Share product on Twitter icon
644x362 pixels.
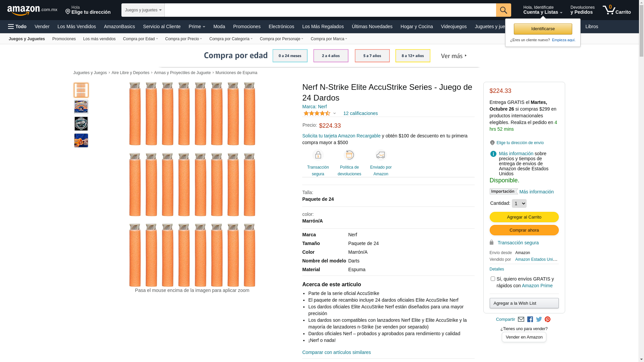pos(539,319)
